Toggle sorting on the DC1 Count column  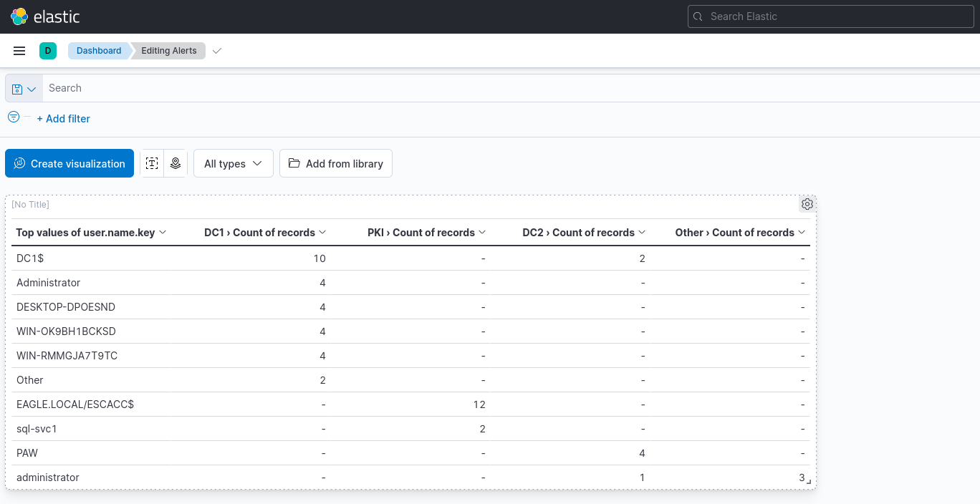point(324,232)
